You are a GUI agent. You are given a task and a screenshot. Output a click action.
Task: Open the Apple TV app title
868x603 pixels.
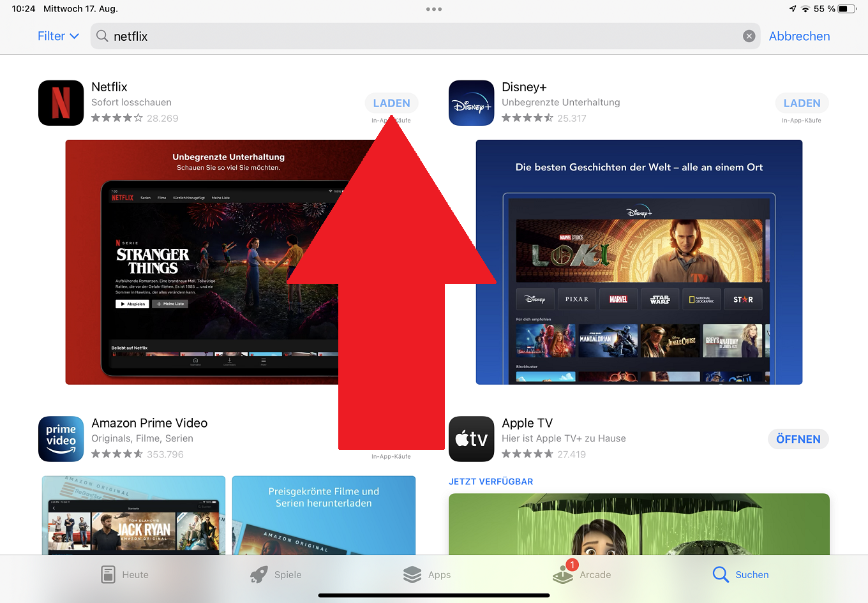pyautogui.click(x=527, y=423)
